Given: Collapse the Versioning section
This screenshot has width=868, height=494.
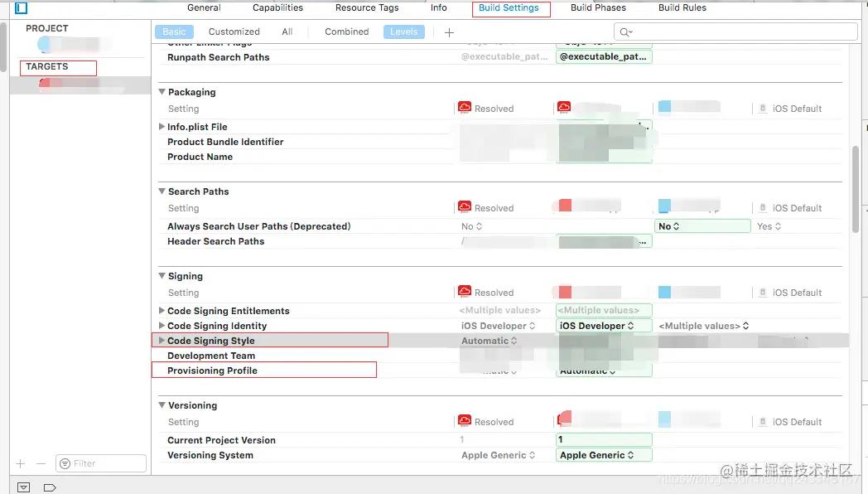Looking at the screenshot, I should click(162, 405).
